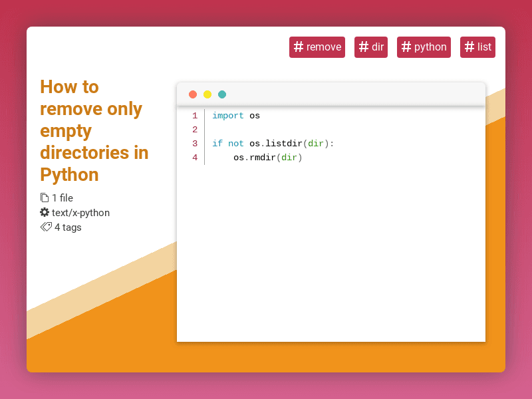Click the yellow traffic-light dot on code window
This screenshot has height=399, width=532.
pyautogui.click(x=207, y=94)
